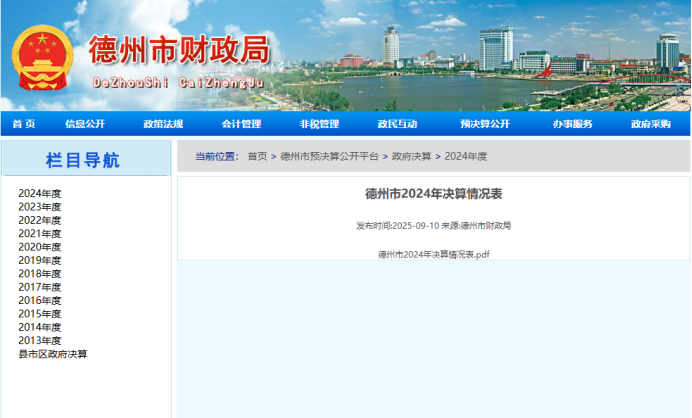Select 会计管理 in the navigation bar
692x418 pixels.
pyautogui.click(x=241, y=124)
